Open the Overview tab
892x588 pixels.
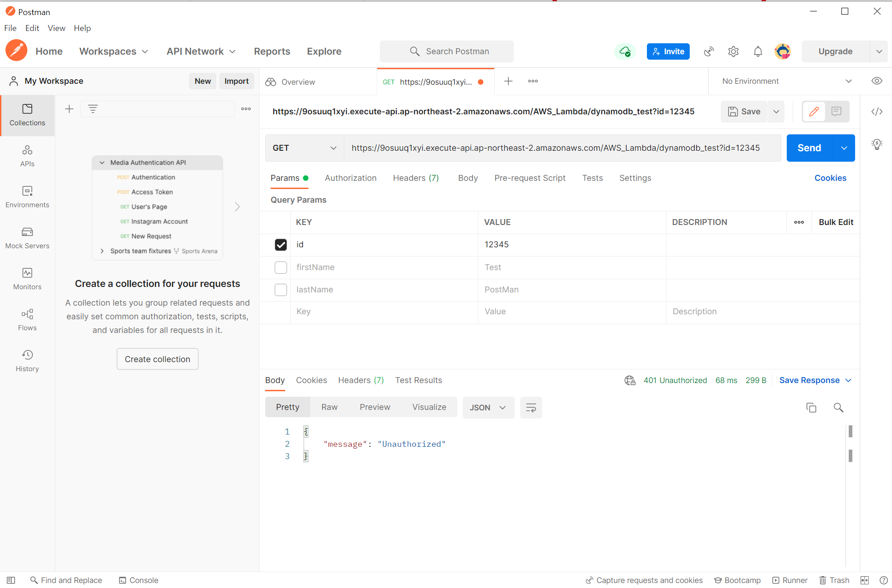(x=318, y=82)
